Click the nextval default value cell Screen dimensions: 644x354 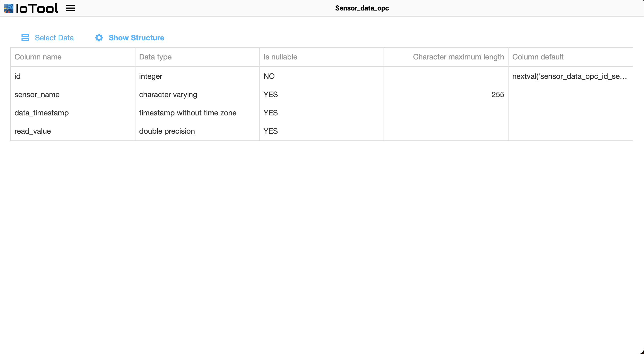pyautogui.click(x=570, y=76)
